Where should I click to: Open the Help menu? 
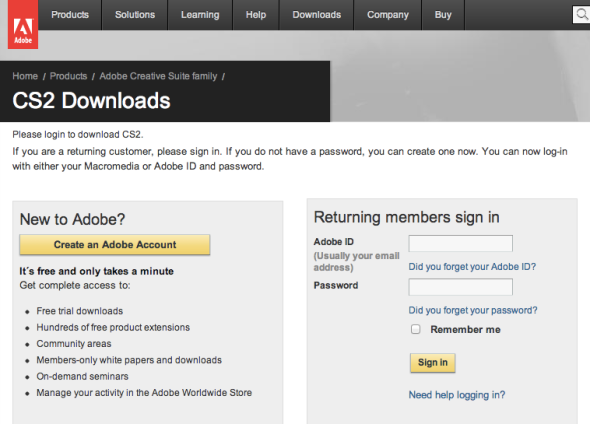(x=256, y=15)
